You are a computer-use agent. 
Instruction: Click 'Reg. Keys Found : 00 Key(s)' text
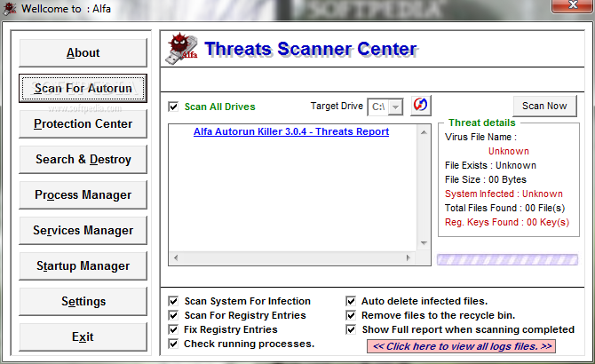(507, 222)
